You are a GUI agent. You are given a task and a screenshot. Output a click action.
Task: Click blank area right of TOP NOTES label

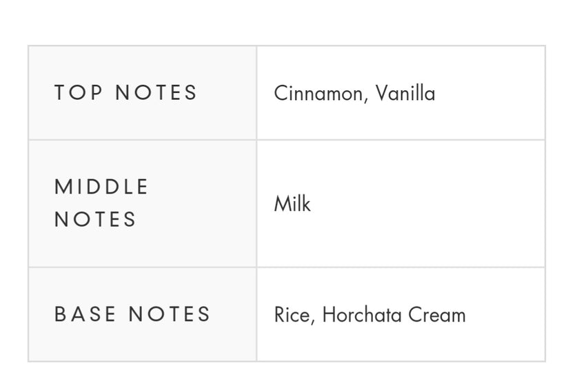227,92
